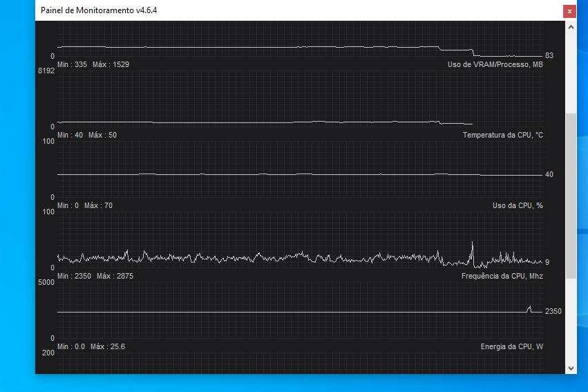Select the Frequência da CPU, Mhz label
Screen dimensions: 588x392
[502, 276]
